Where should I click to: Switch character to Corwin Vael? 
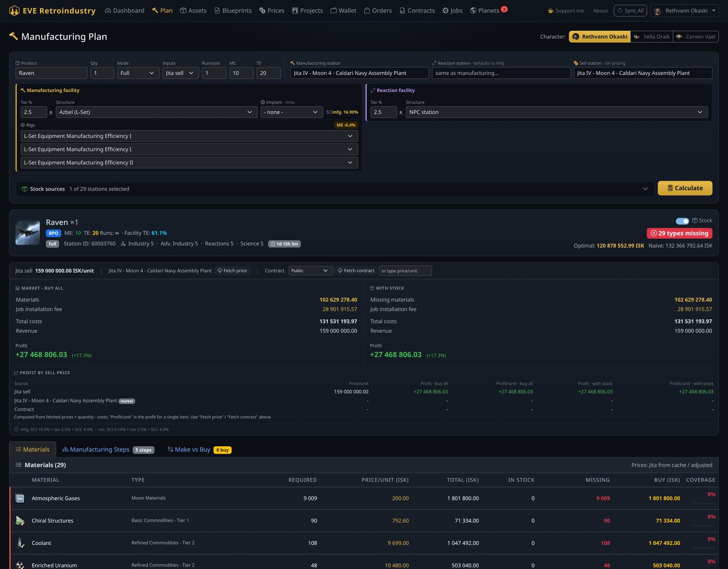pos(696,36)
